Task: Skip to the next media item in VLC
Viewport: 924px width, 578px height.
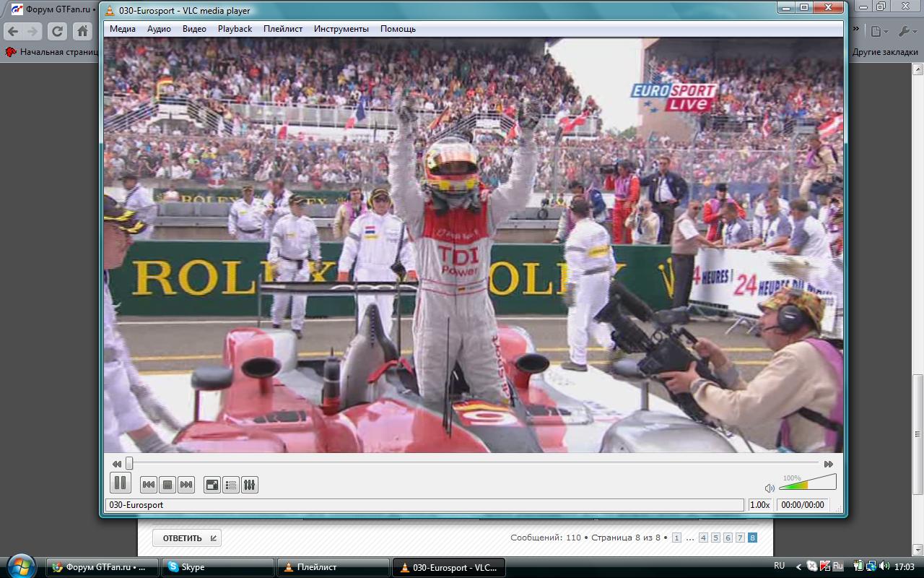Action: tap(186, 485)
